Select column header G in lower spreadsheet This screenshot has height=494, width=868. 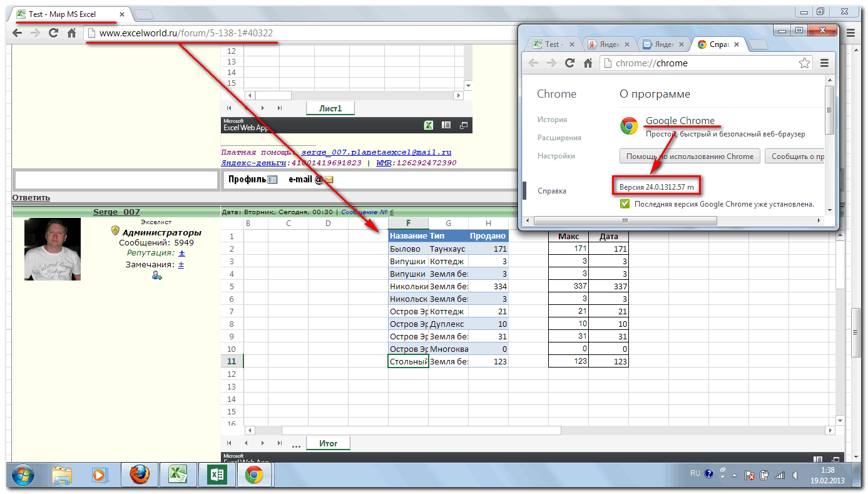click(448, 223)
